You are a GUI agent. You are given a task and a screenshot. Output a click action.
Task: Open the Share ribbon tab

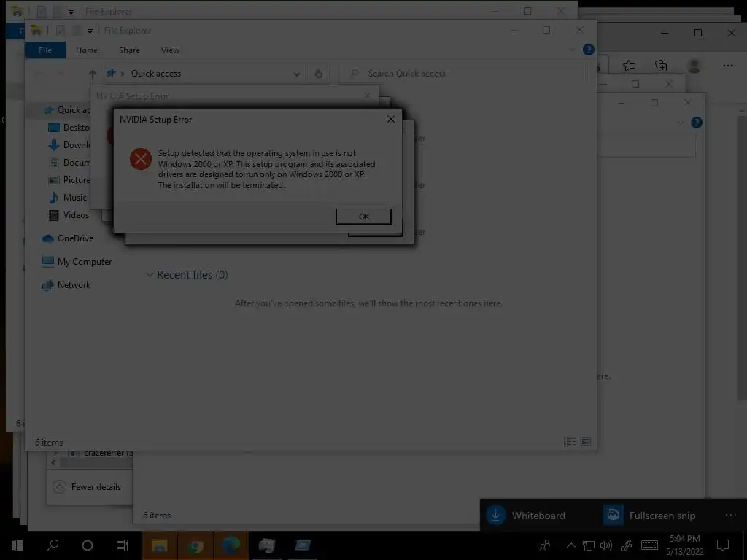(x=129, y=50)
